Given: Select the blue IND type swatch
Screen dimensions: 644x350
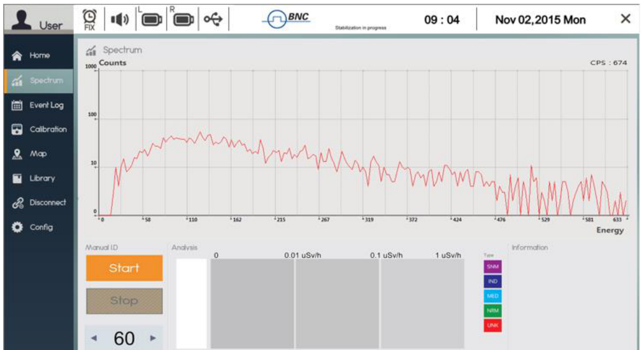Looking at the screenshot, I should point(492,281).
